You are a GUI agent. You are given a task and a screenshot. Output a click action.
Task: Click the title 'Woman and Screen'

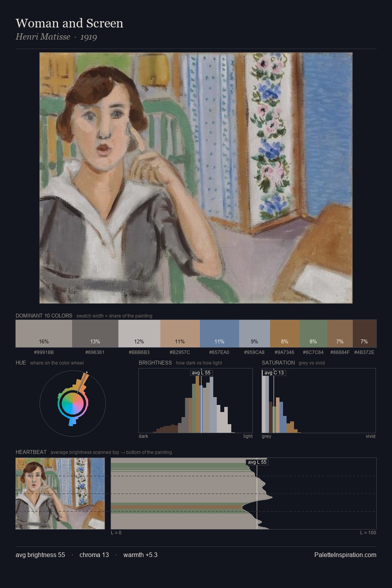click(69, 23)
